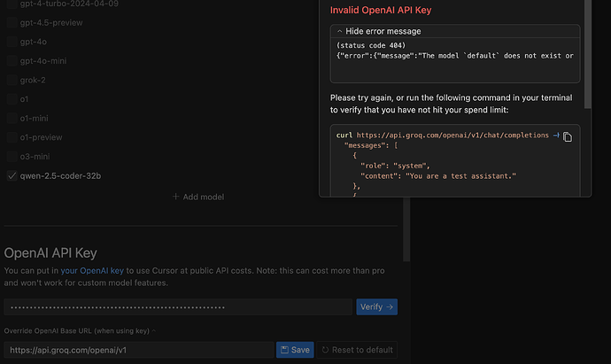Collapse the Override OpenAI Base URL chevron
Screen dimensions: 611x364
(153, 330)
